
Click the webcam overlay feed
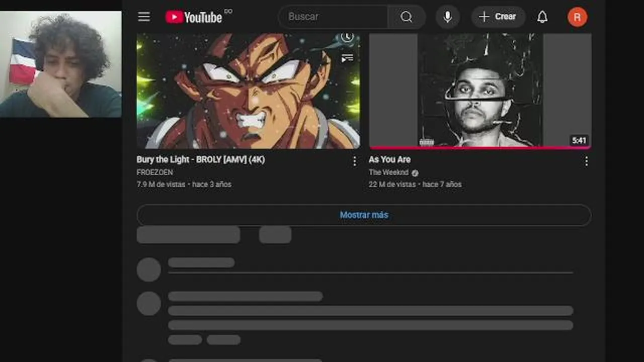click(x=61, y=64)
